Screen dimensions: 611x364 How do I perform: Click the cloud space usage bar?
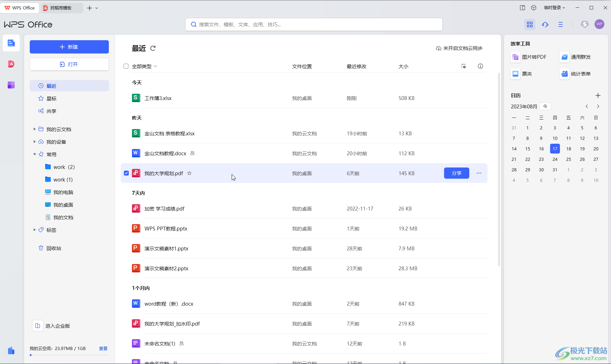(x=69, y=355)
